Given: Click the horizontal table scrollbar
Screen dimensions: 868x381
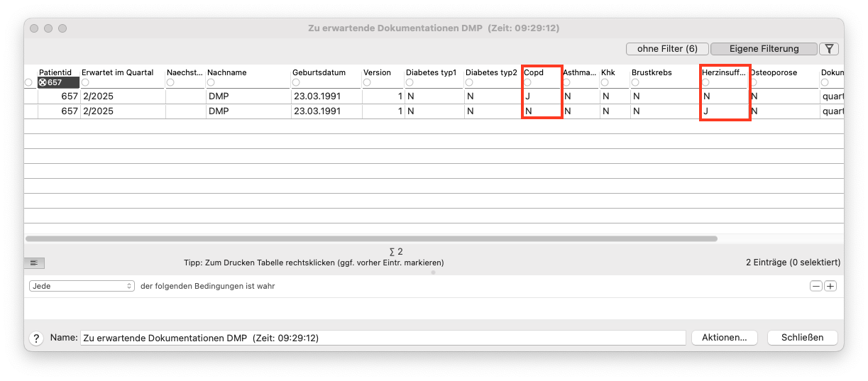Looking at the screenshot, I should tap(371, 239).
